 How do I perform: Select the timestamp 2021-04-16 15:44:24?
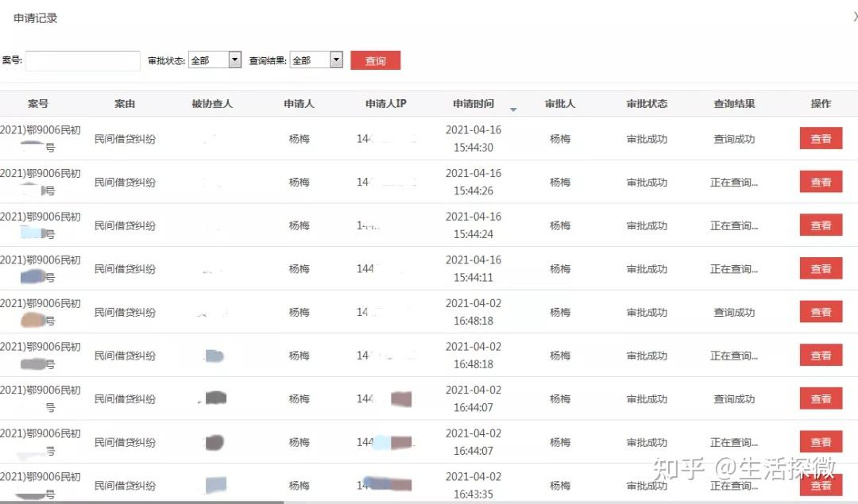click(x=473, y=225)
